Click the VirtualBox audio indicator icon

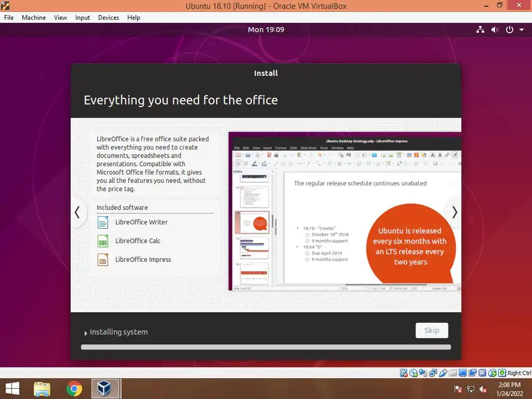[x=423, y=373]
